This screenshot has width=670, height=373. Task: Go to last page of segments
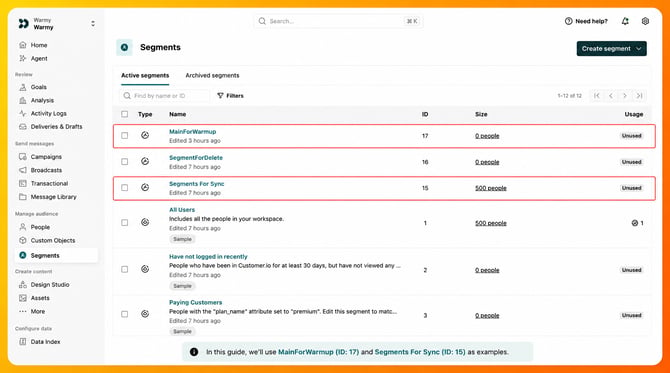[639, 96]
